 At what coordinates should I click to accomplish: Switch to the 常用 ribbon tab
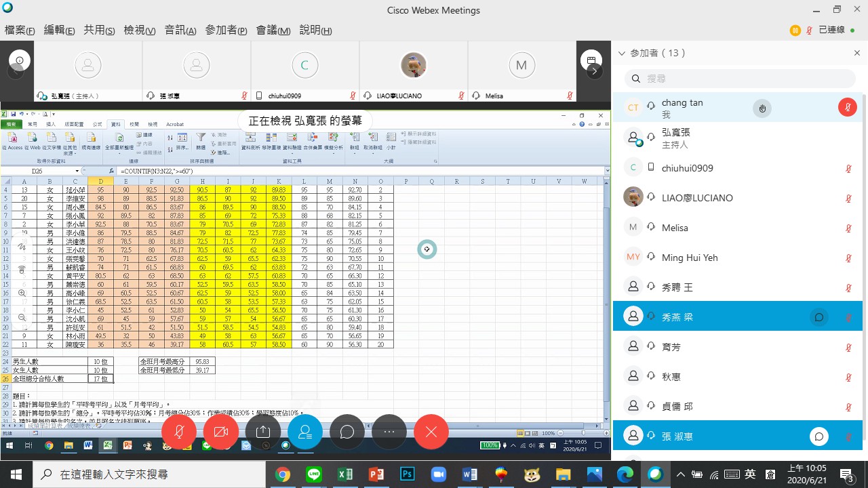coord(32,123)
